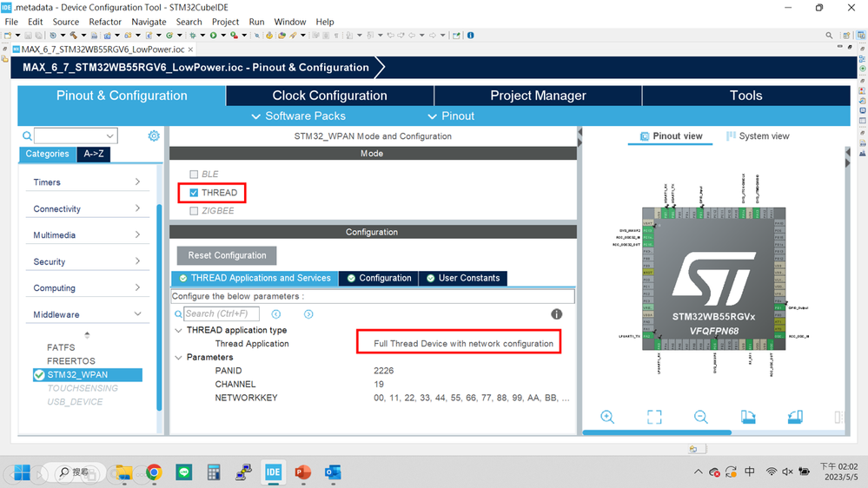
Task: Uncheck the THREAD mode checkbox
Action: 194,193
